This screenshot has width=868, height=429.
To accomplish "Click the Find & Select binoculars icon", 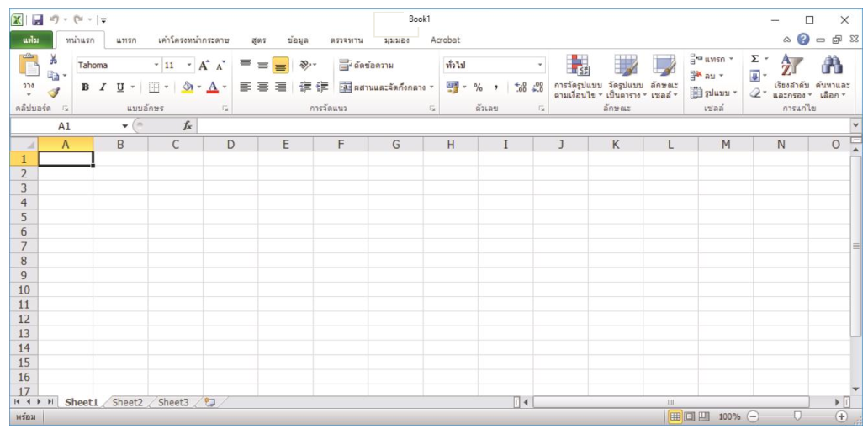I will [x=832, y=66].
